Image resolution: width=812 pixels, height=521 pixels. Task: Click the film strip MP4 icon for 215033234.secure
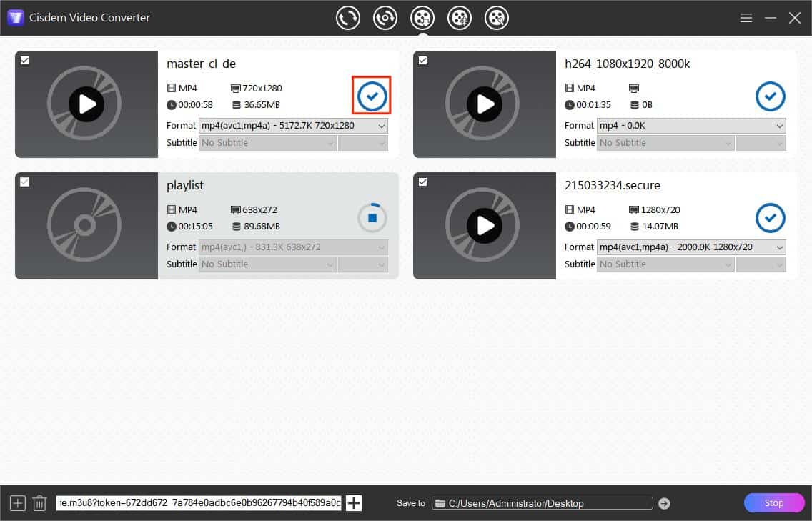coord(570,209)
